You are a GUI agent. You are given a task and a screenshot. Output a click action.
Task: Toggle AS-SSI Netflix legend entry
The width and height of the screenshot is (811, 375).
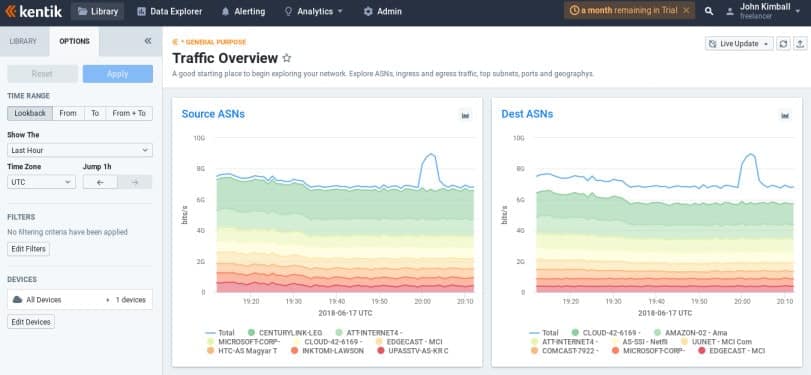[639, 342]
